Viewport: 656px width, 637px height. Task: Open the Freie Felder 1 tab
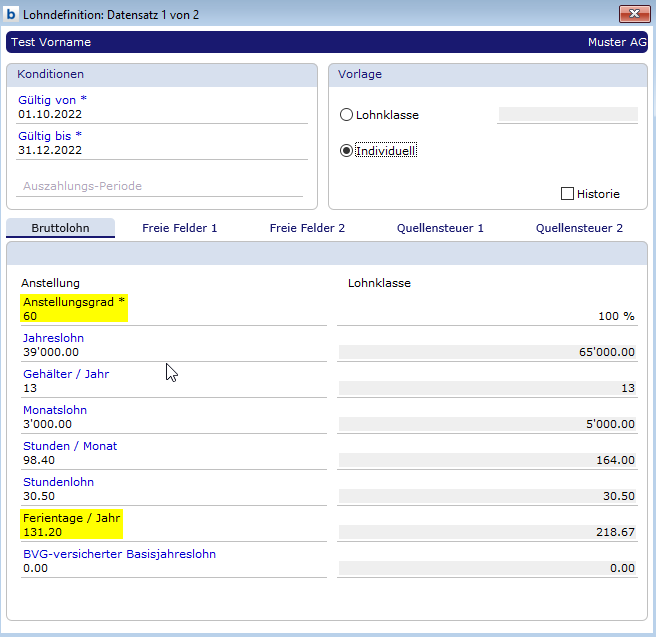point(180,228)
